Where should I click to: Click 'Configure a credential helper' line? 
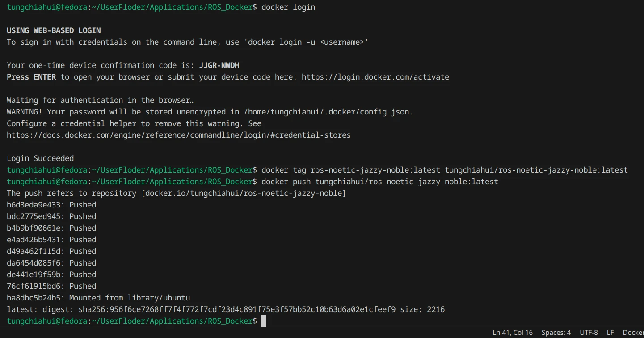[x=134, y=123]
